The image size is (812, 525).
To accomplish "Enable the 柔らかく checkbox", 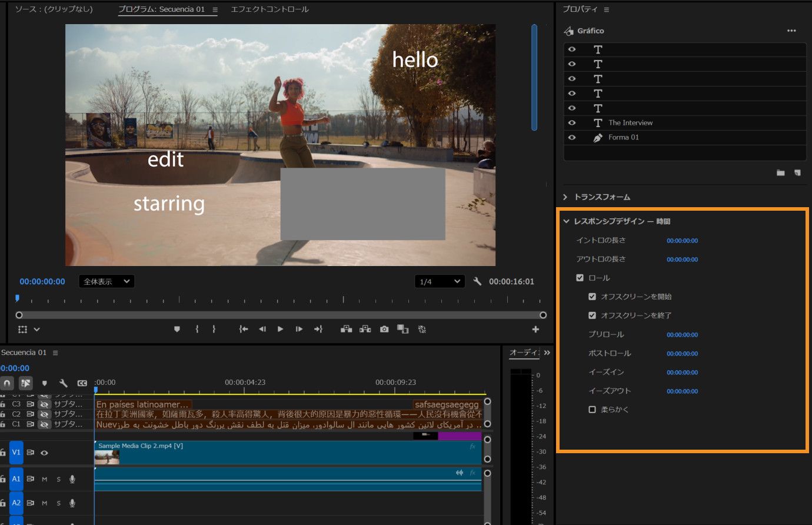I will tap(592, 410).
